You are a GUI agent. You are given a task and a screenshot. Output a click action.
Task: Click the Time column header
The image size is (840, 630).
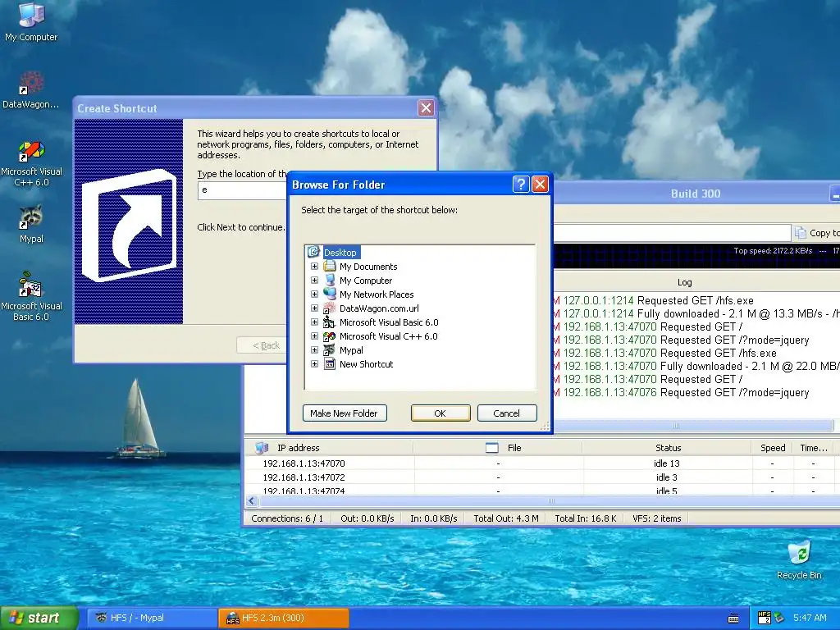pos(813,448)
